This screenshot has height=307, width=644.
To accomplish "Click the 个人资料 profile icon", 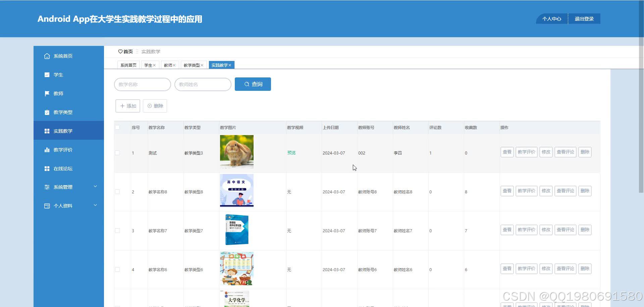I will [x=47, y=206].
